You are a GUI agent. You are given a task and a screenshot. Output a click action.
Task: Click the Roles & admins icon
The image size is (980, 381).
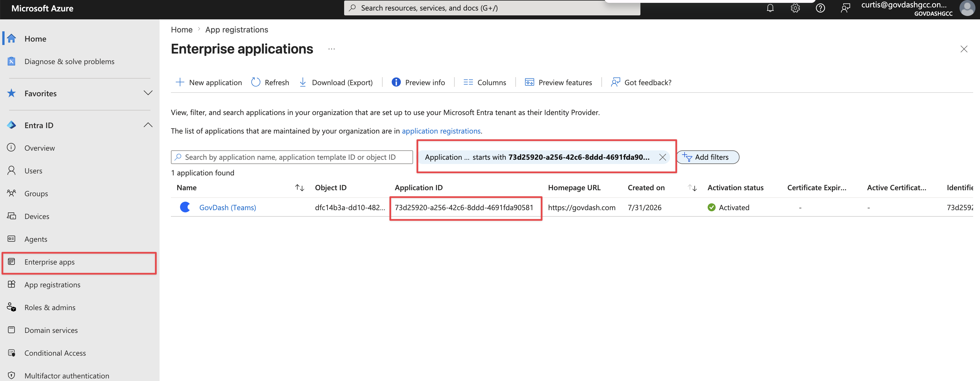coord(11,307)
